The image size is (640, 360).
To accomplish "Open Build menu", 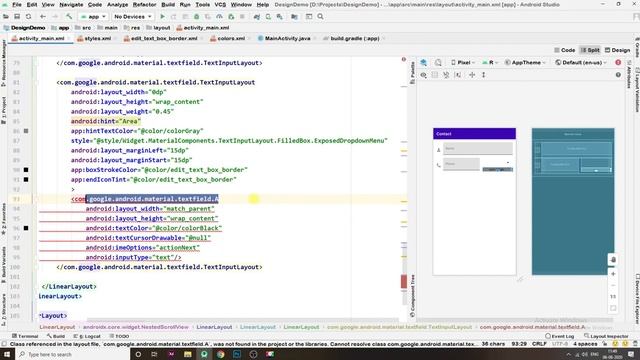I will pyautogui.click(x=168, y=4).
